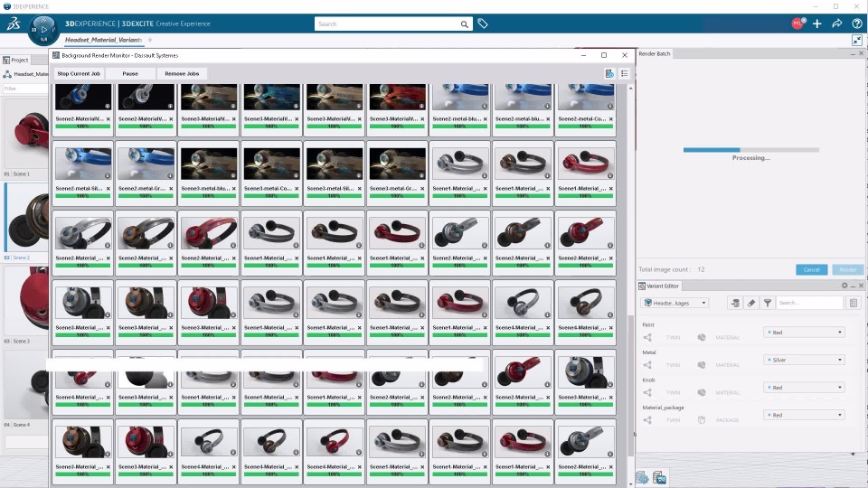Remove the Scene2-metal-Gr job
This screenshot has width=868, height=488.
pyautogui.click(x=171, y=189)
